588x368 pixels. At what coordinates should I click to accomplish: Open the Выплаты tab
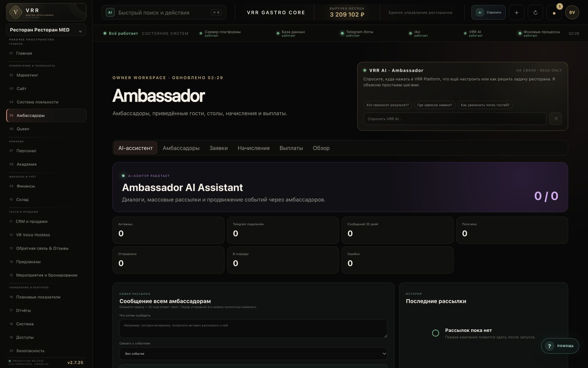pos(291,148)
